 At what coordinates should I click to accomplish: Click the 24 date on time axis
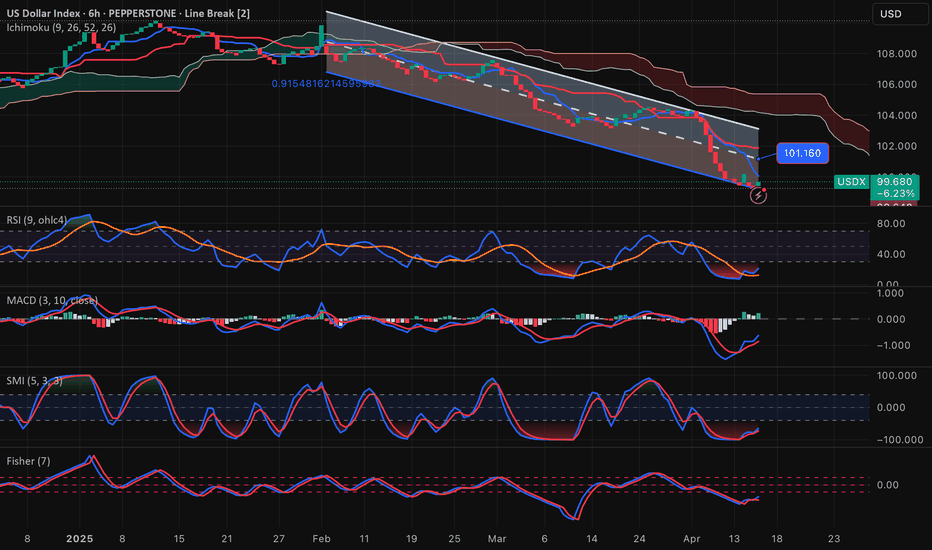(x=639, y=539)
